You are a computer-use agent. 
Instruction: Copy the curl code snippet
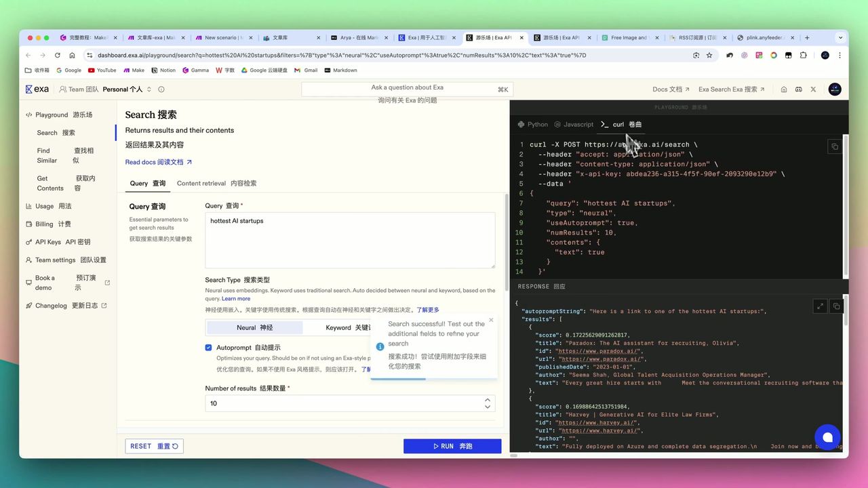pos(835,146)
